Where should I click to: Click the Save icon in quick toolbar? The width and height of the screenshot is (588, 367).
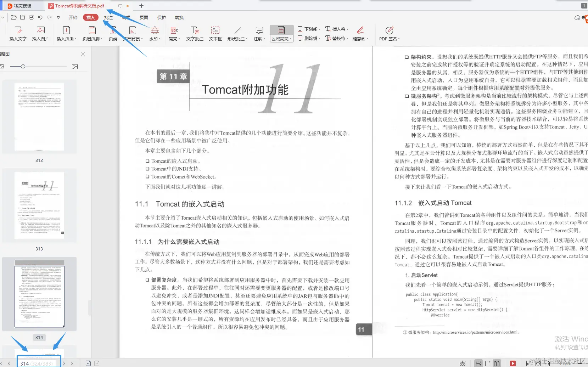22,17
